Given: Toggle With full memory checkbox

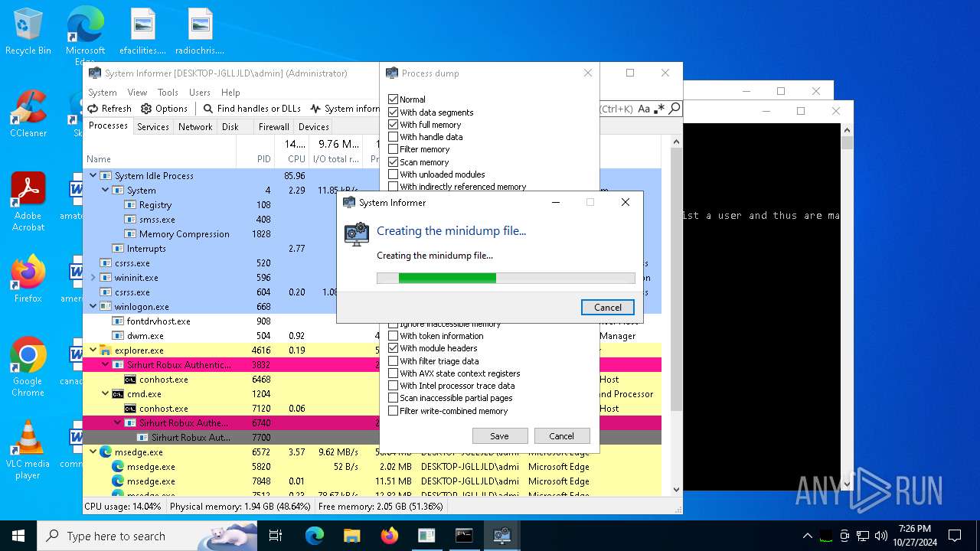Looking at the screenshot, I should [393, 124].
